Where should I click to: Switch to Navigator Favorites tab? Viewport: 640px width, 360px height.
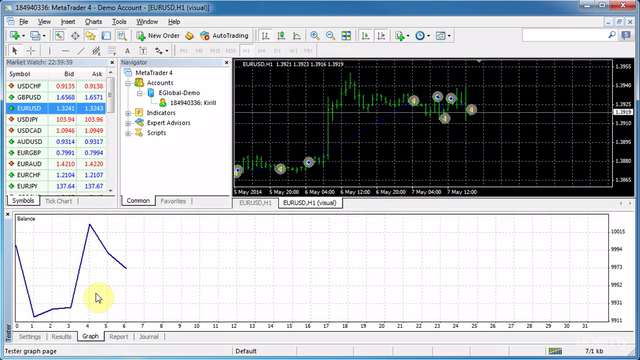[173, 201]
